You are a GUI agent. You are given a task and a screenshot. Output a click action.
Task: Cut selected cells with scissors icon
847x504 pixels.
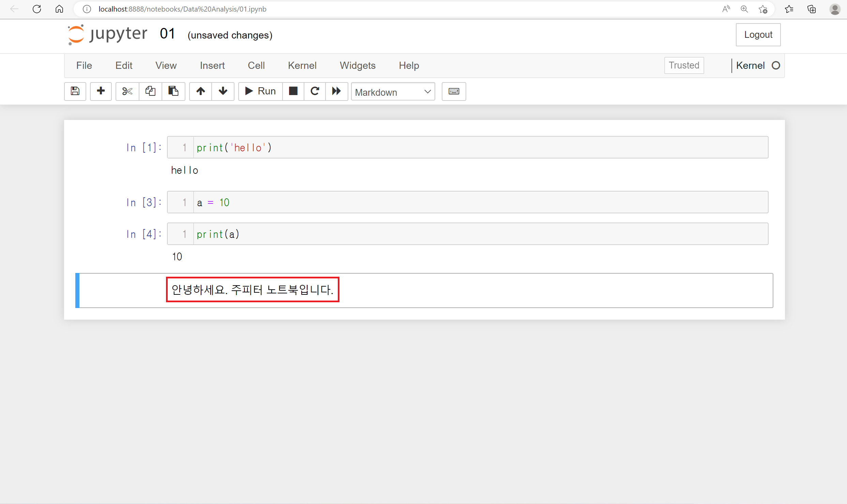(x=127, y=91)
